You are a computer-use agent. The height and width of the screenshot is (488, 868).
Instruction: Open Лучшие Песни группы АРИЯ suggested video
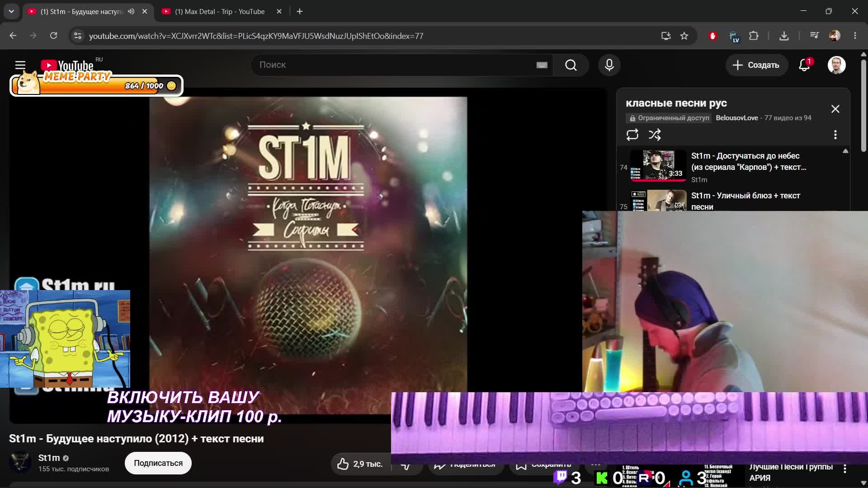point(791,473)
